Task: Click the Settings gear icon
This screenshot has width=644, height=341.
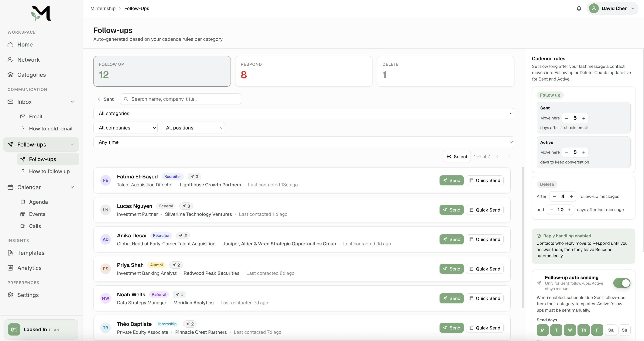Action: pos(11,295)
